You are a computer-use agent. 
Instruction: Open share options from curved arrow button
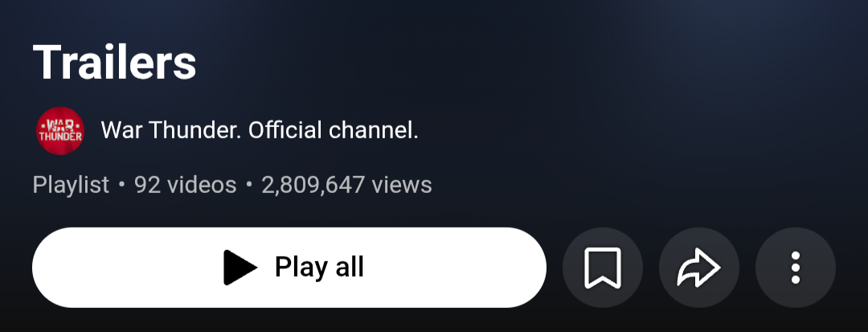tap(699, 268)
